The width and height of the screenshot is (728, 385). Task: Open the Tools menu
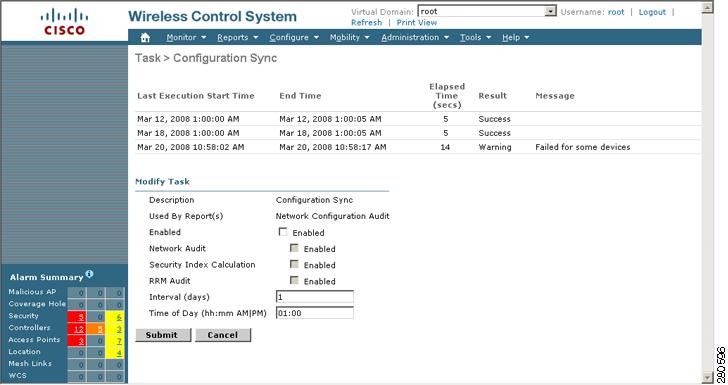coord(475,38)
